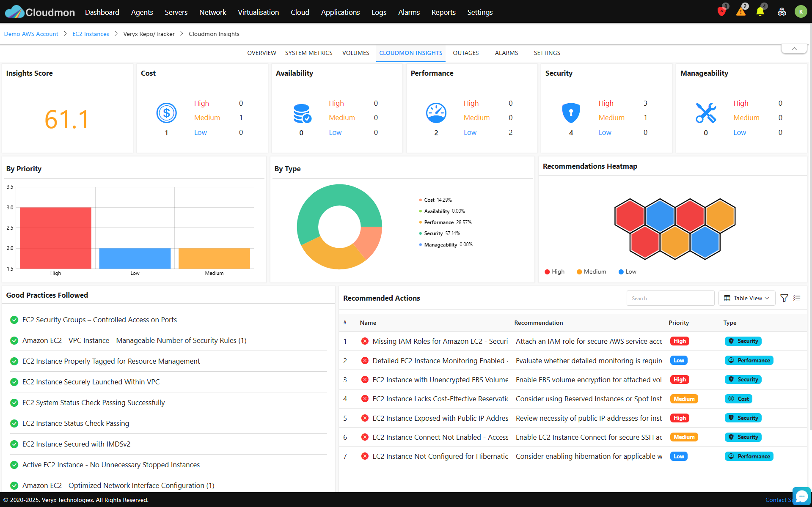Click the Recommendation column header
The width and height of the screenshot is (812, 507).
(x=539, y=323)
